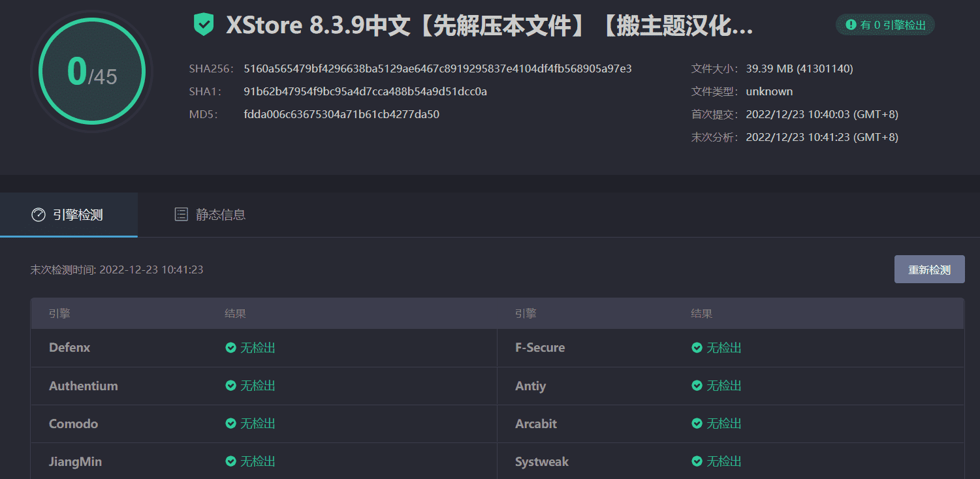
Task: Click the XStore 8.3.9中文 file title
Action: coord(490,25)
